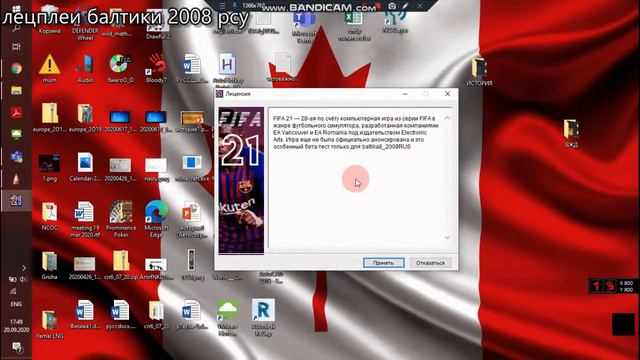Select the nasty.png image file

tap(156, 169)
